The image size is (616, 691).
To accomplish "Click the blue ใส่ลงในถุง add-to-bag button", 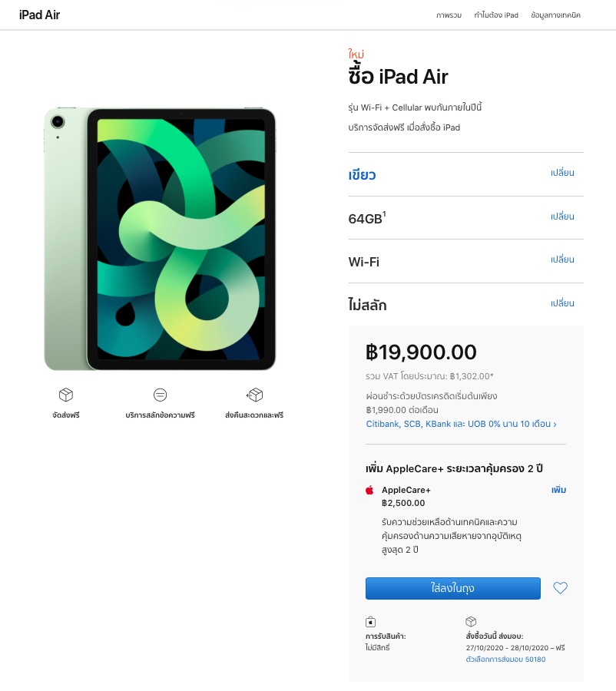I will (453, 588).
